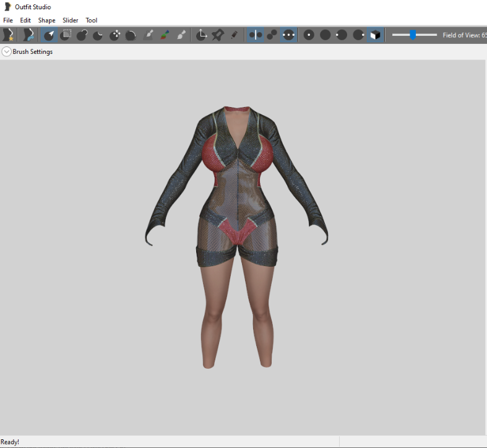Switch to left view icon
The height and width of the screenshot is (448, 487).
342,35
